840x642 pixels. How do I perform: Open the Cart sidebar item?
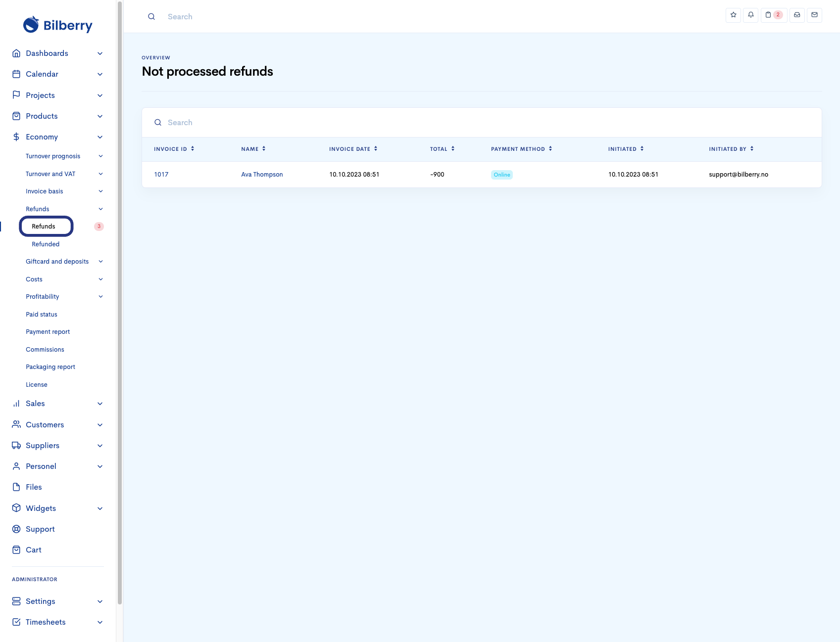(34, 550)
